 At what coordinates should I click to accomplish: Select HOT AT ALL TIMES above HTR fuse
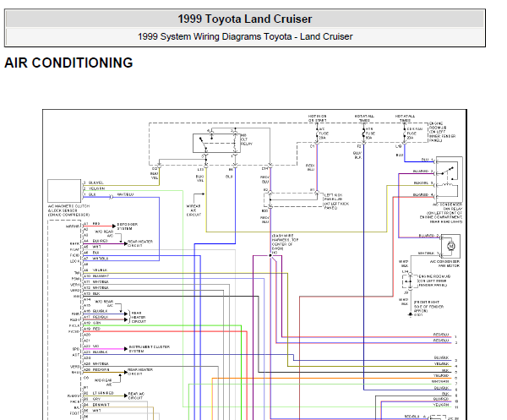pos(364,118)
